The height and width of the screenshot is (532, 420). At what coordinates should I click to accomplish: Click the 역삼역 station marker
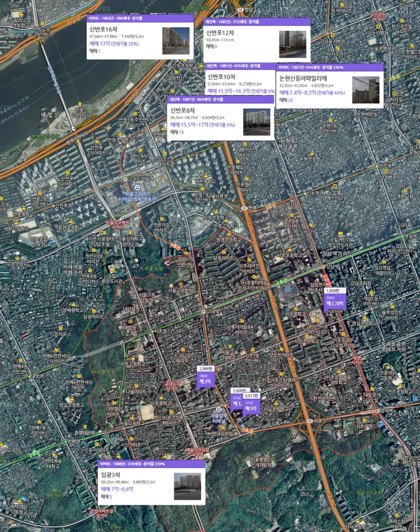point(403,236)
